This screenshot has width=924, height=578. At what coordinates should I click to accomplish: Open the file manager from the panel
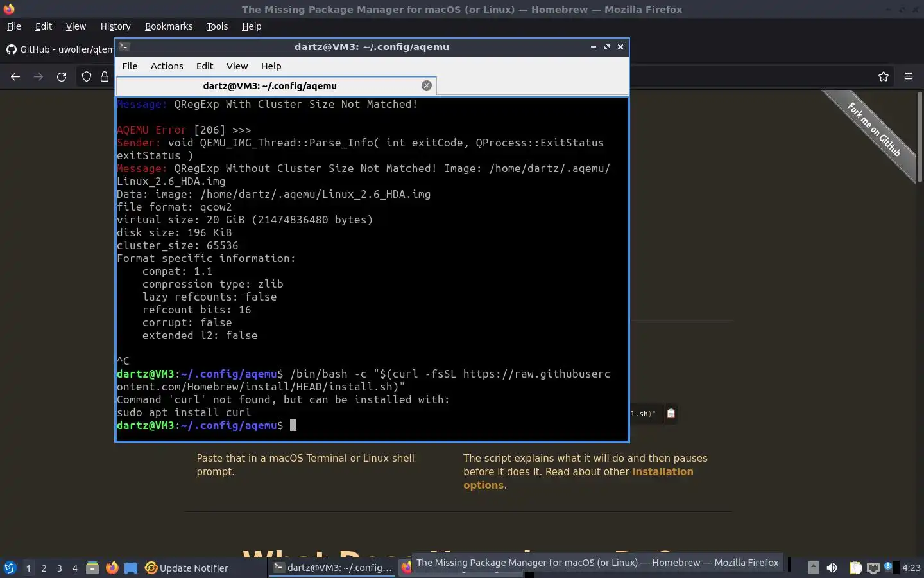[92, 568]
